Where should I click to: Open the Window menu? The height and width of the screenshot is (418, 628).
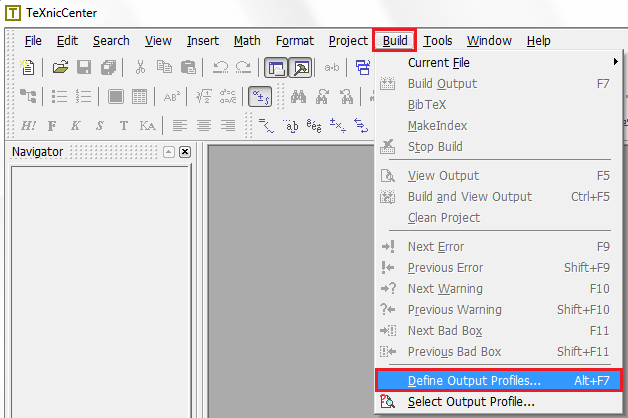click(489, 41)
